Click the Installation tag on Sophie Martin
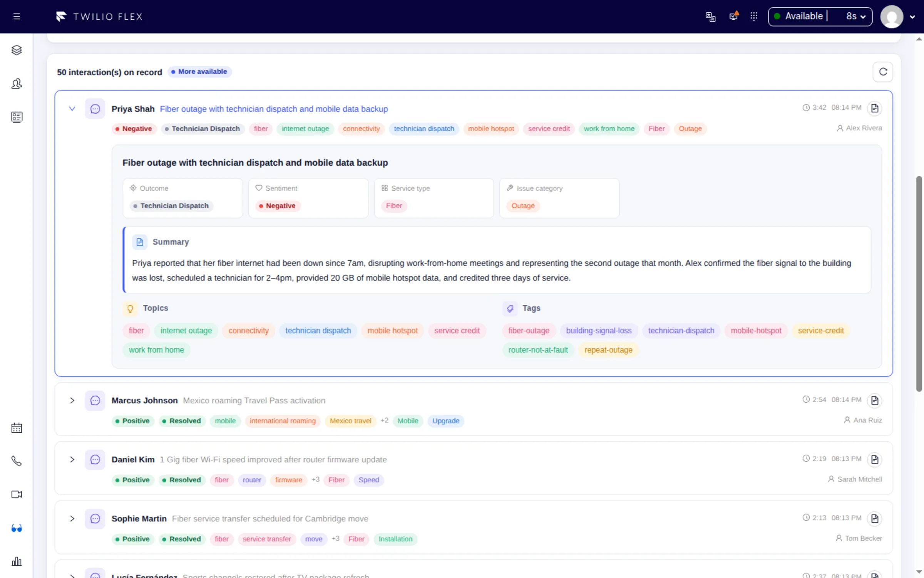Screen dimensions: 924x578 [x=395, y=539]
